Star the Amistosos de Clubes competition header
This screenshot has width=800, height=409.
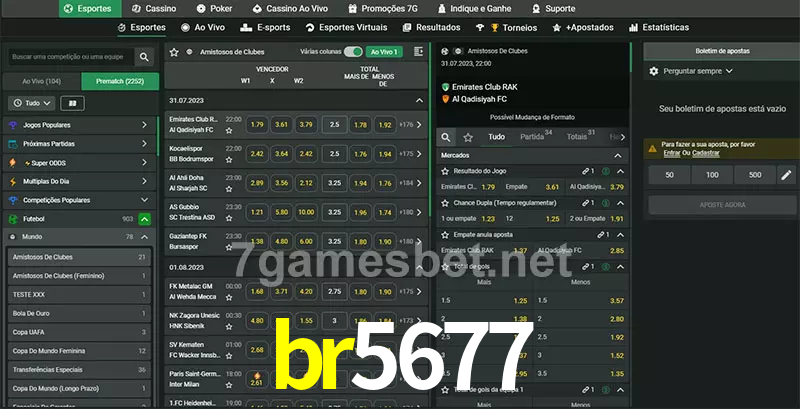point(175,51)
